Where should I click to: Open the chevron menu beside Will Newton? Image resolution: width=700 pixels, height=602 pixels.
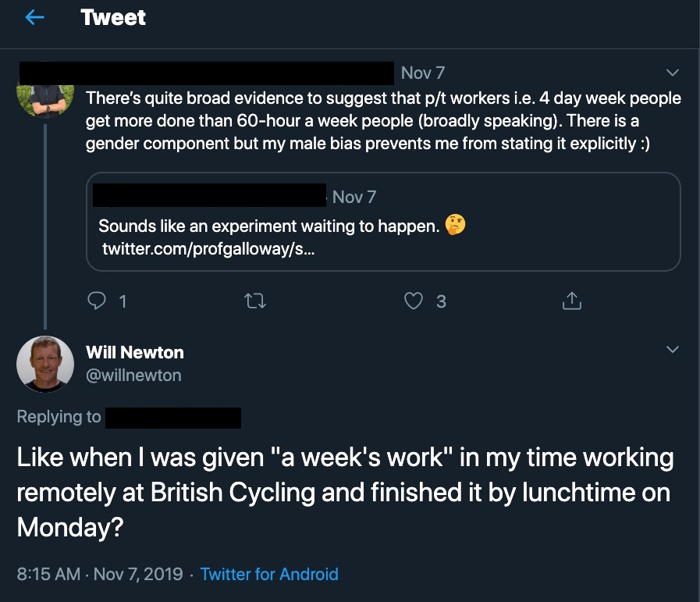point(672,349)
